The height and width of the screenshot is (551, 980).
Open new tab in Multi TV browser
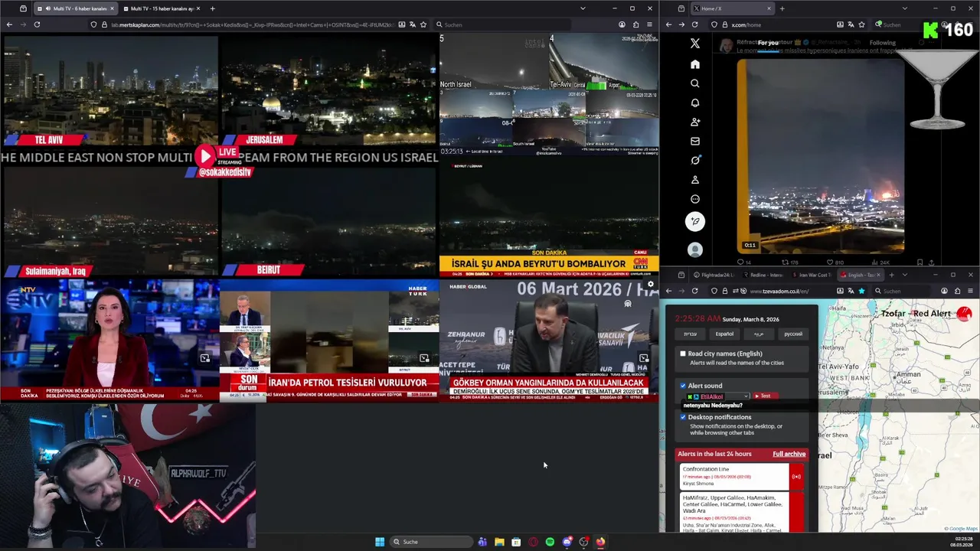click(212, 8)
